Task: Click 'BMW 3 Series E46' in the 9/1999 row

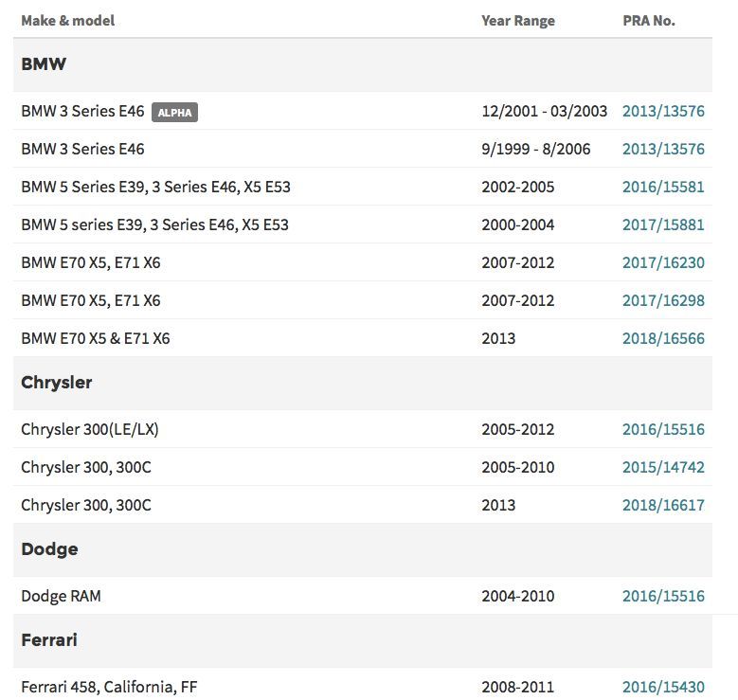Action: pyautogui.click(x=82, y=150)
